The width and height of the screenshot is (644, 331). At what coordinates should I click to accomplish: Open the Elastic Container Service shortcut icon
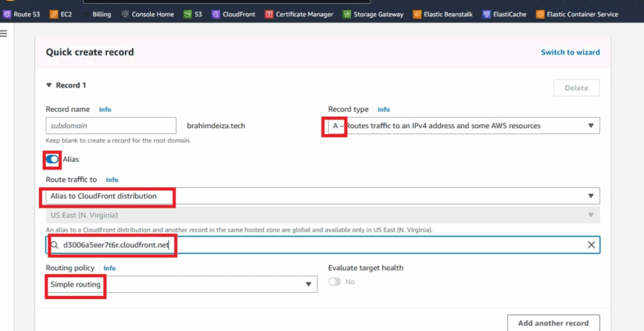pyautogui.click(x=540, y=14)
